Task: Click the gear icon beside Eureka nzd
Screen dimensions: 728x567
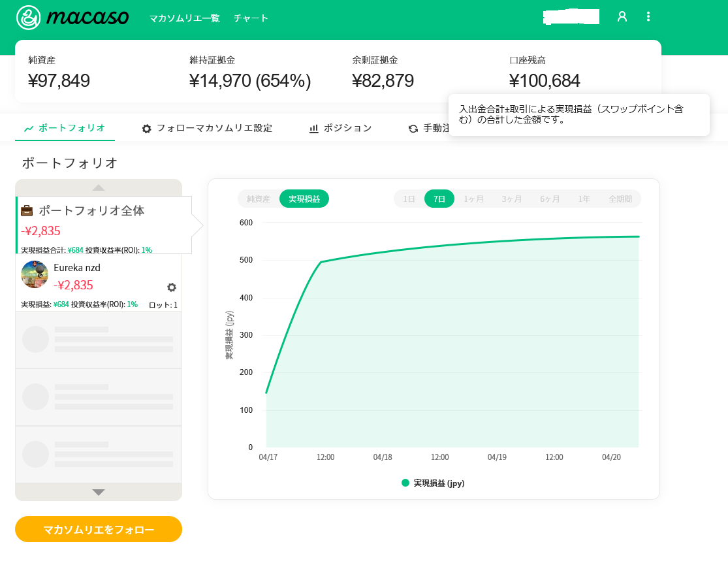Action: (172, 287)
